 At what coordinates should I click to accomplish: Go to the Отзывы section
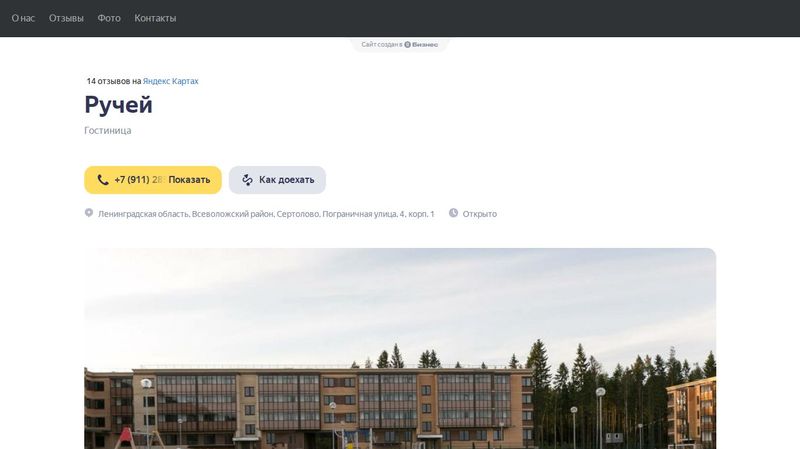tap(66, 18)
